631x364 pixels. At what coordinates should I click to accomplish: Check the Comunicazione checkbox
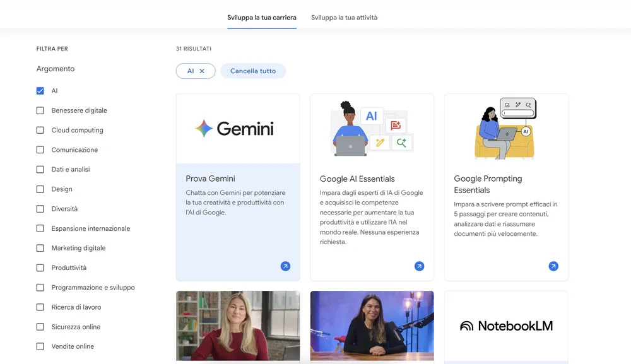40,150
